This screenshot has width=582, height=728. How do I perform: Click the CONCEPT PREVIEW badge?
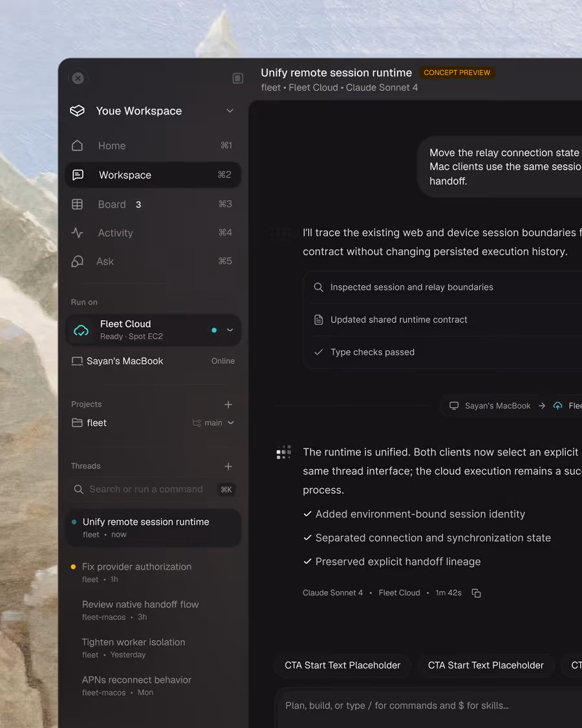click(457, 73)
